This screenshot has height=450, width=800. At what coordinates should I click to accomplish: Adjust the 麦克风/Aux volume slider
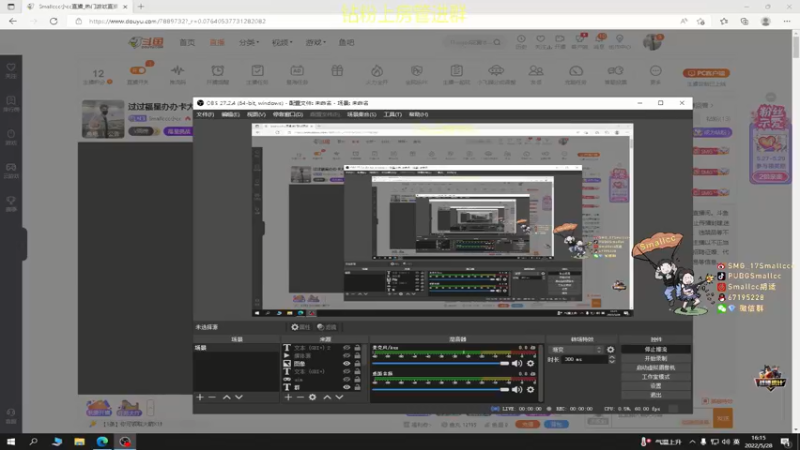click(x=441, y=363)
